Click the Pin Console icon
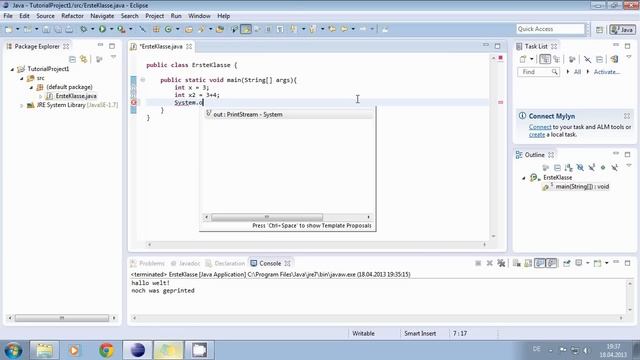The image size is (640, 360). pos(567,263)
